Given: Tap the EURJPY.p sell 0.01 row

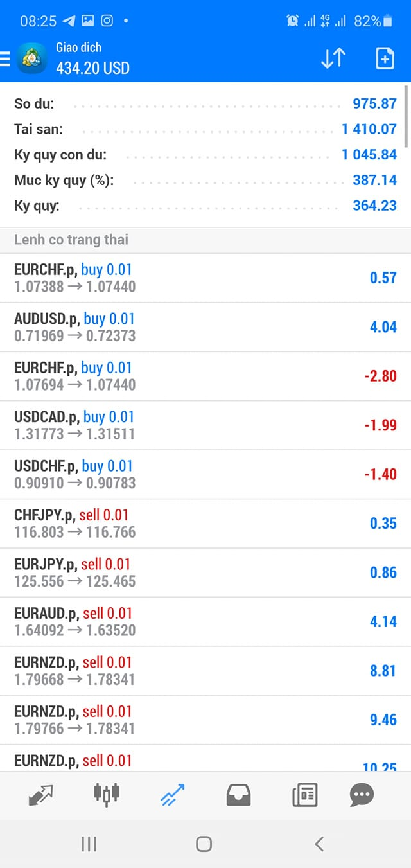Looking at the screenshot, I should coord(205,572).
